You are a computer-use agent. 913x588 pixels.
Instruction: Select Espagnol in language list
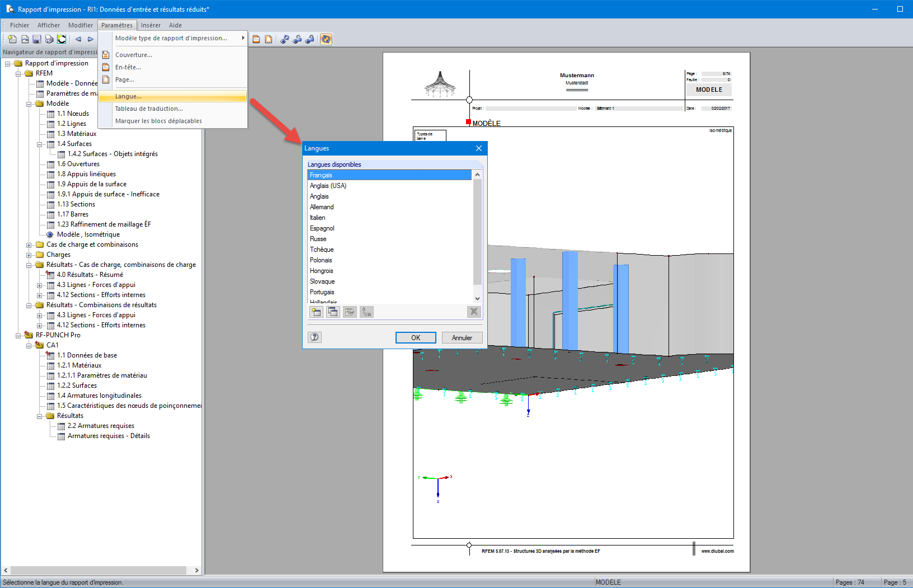pos(390,228)
